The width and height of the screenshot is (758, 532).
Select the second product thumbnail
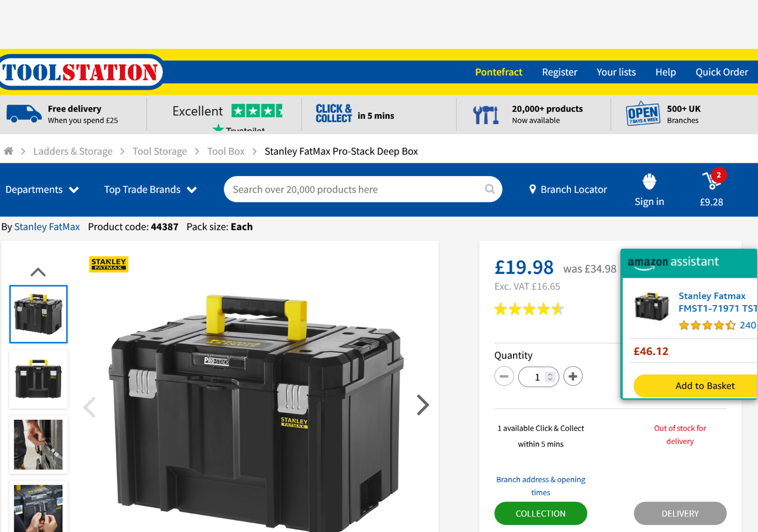(38, 380)
